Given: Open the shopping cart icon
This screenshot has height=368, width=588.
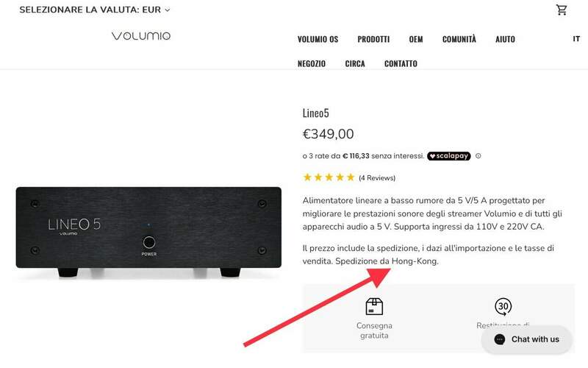Looking at the screenshot, I should pos(562,10).
